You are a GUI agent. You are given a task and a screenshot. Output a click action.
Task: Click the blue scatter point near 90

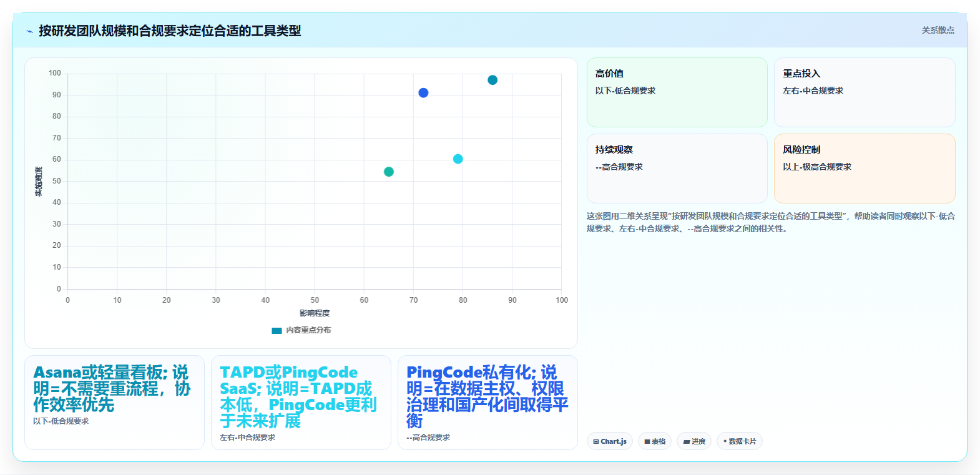pyautogui.click(x=423, y=93)
